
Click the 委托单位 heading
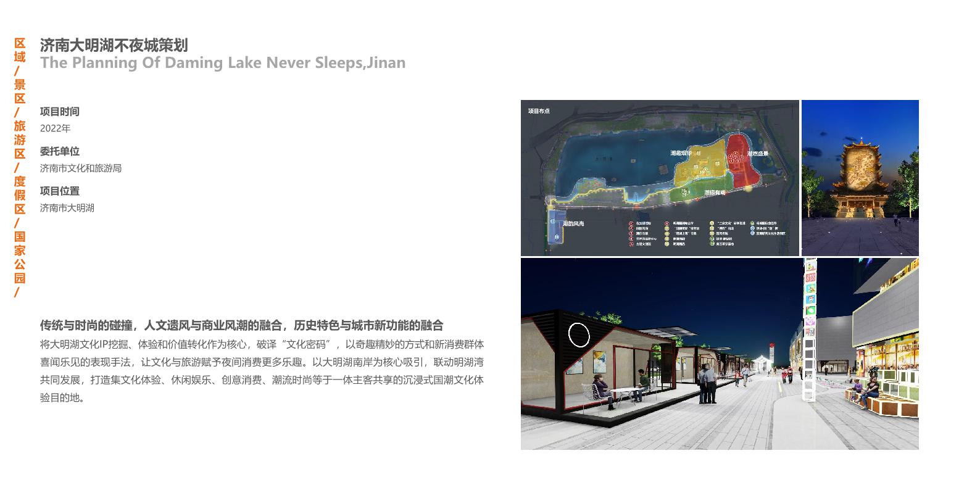click(60, 151)
